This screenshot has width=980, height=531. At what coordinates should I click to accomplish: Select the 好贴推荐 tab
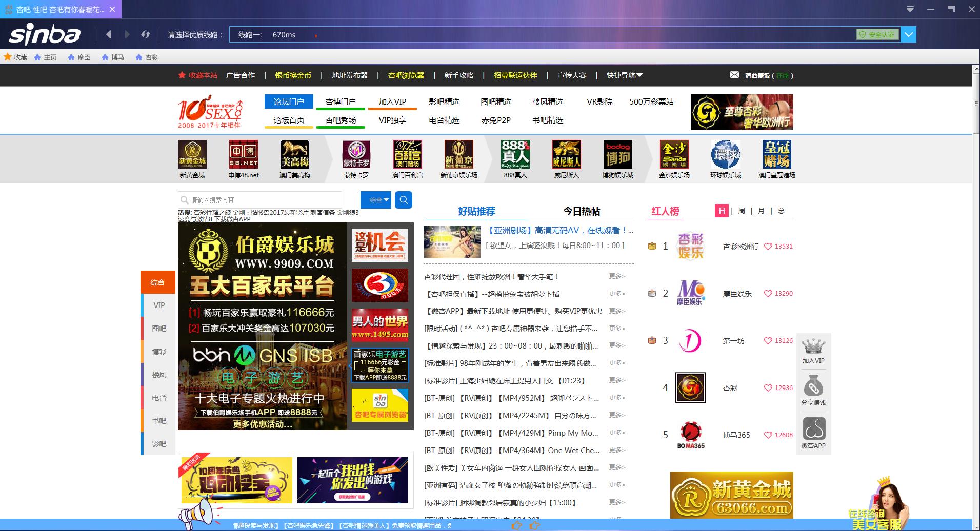pyautogui.click(x=476, y=211)
